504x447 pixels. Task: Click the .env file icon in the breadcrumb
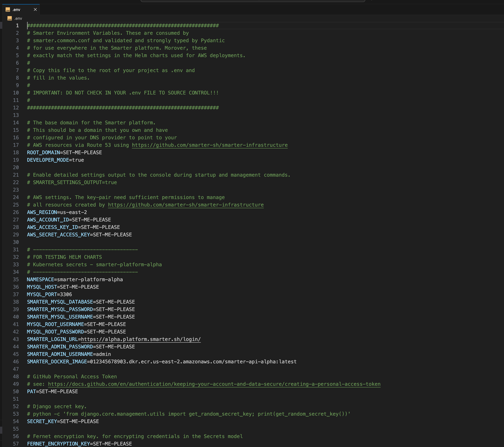point(10,18)
